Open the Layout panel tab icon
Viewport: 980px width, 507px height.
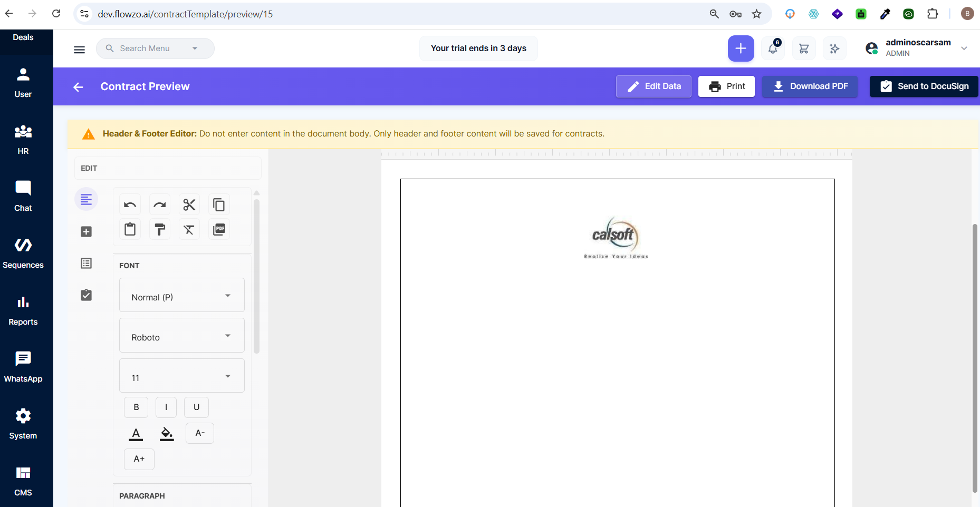pos(87,263)
